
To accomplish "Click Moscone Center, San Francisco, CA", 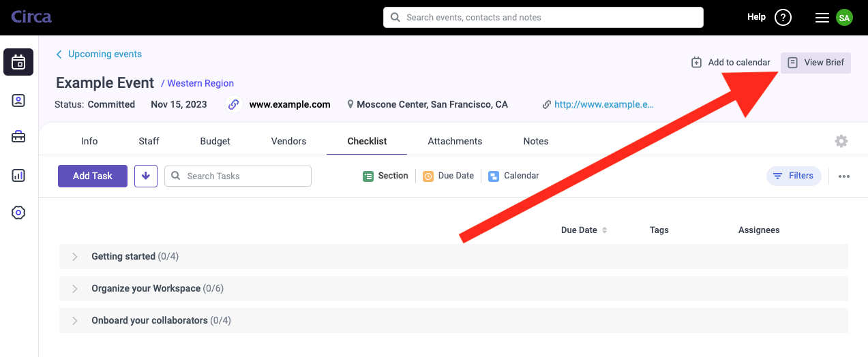I will 432,105.
